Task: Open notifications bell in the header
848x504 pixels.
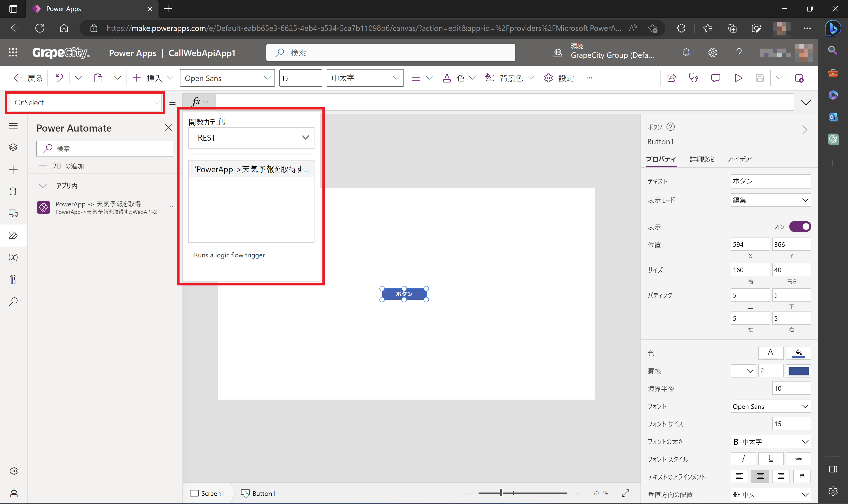Action: click(686, 53)
